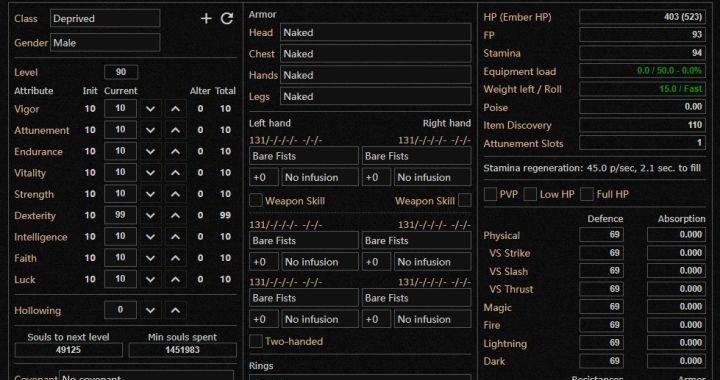720x380 pixels.
Task: Increase Strength with its up arrow
Action: point(175,194)
